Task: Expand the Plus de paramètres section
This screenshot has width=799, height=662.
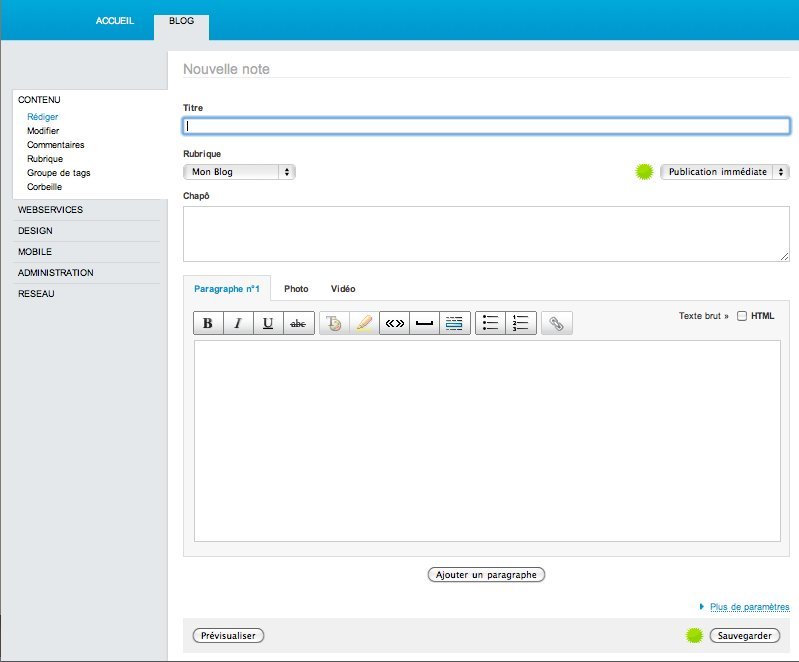Action: coord(749,607)
